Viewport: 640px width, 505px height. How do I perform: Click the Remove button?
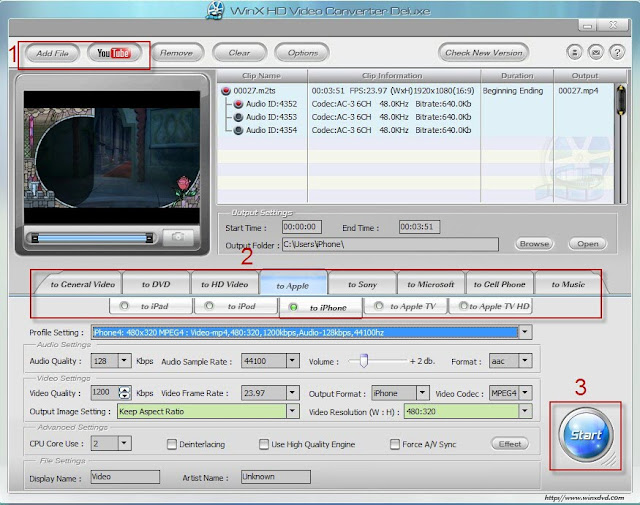(x=176, y=53)
